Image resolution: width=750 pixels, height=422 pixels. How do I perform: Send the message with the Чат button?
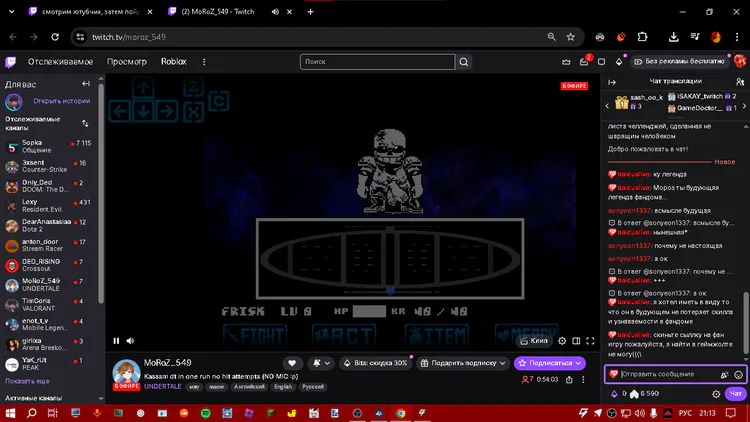(736, 394)
